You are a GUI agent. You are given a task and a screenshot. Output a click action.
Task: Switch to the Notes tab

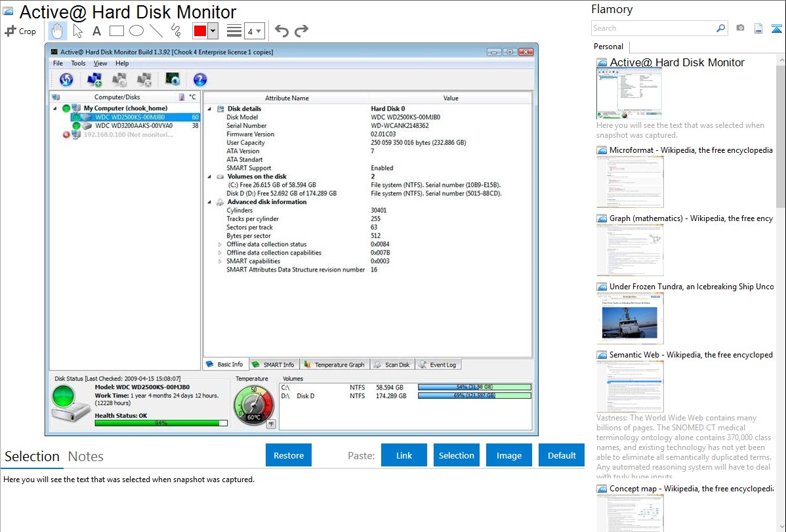pos(86,457)
